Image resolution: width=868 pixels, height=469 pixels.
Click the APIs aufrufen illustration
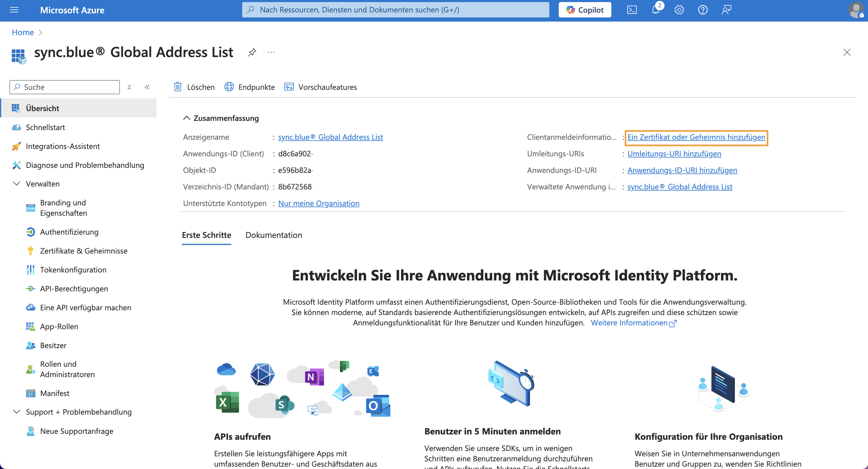pyautogui.click(x=302, y=389)
